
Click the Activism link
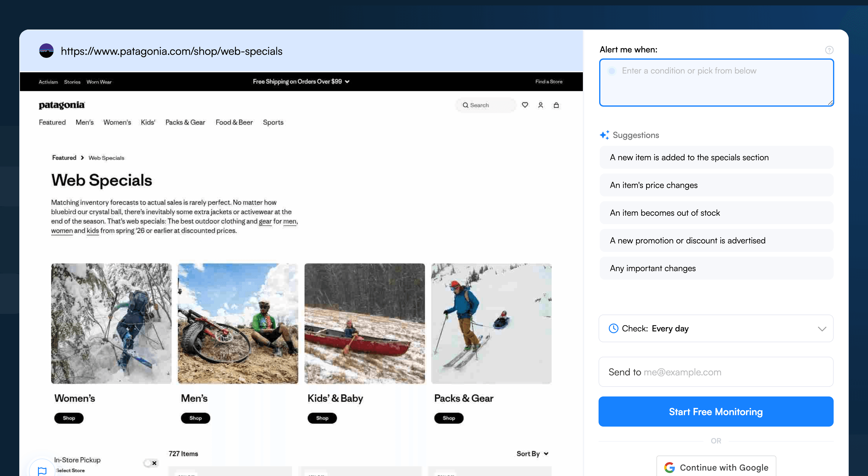pyautogui.click(x=48, y=82)
